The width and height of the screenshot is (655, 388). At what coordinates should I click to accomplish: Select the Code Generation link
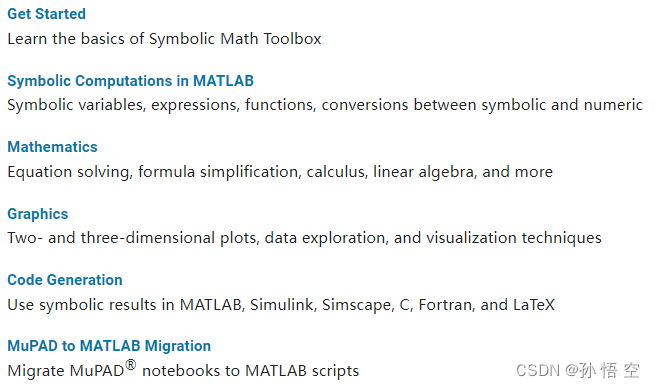tap(65, 280)
